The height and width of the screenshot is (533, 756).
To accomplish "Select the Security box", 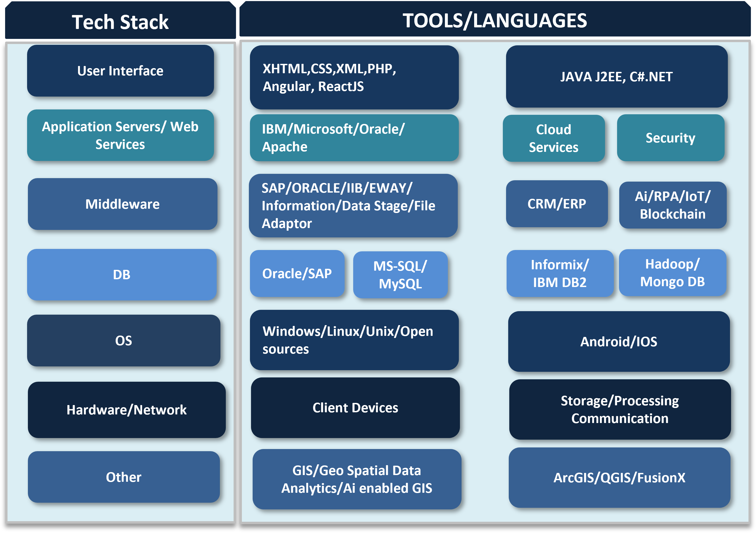I will tap(671, 138).
